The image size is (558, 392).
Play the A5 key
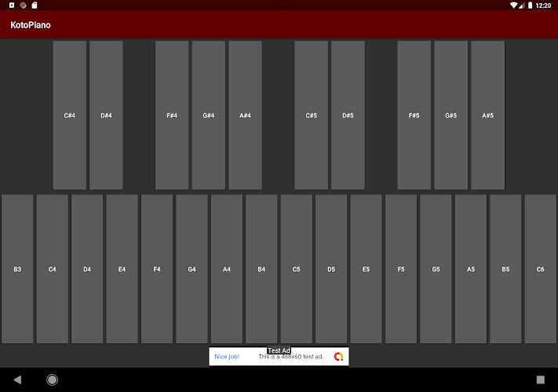pos(471,269)
